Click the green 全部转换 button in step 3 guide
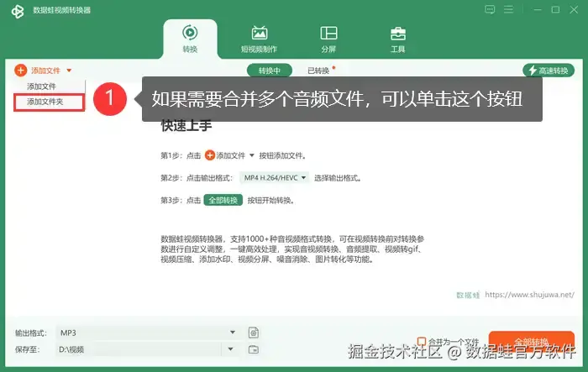588x372 pixels. click(x=223, y=200)
